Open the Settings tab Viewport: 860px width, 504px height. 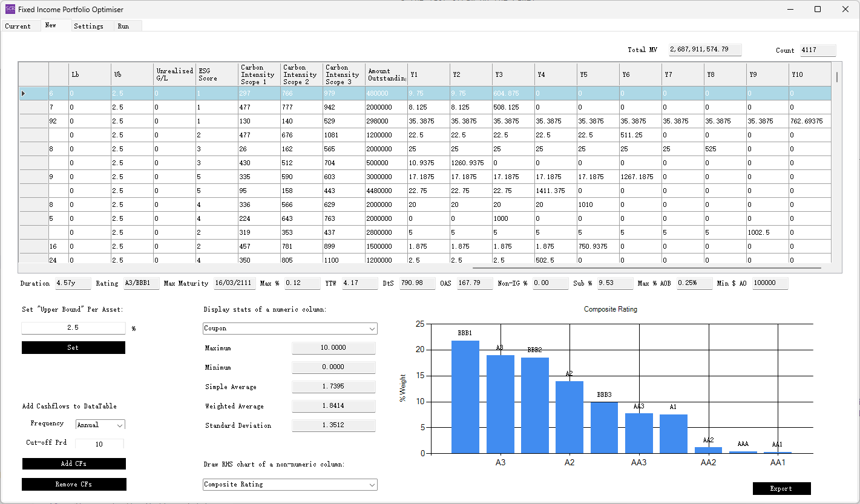[88, 26]
